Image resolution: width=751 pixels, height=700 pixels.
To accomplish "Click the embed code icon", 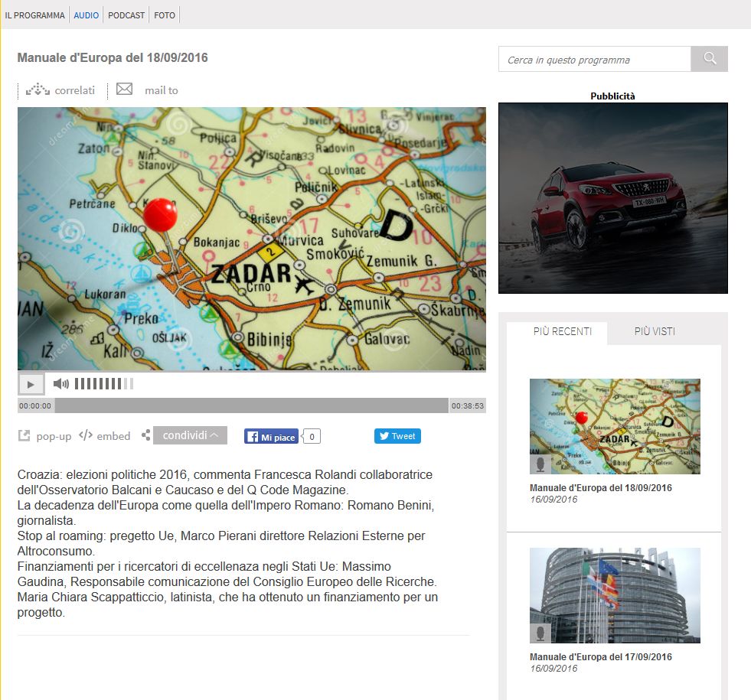I will [x=86, y=435].
